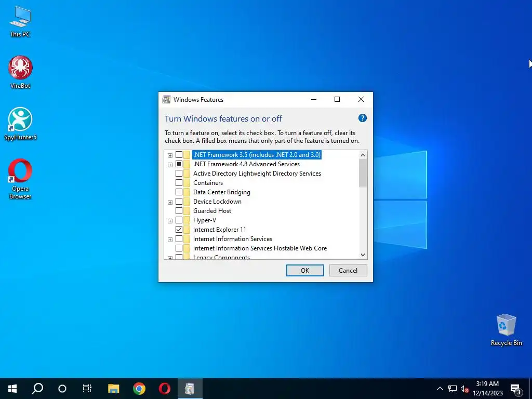The height and width of the screenshot is (399, 532).
Task: Open network status tray icon
Action: coord(453,389)
